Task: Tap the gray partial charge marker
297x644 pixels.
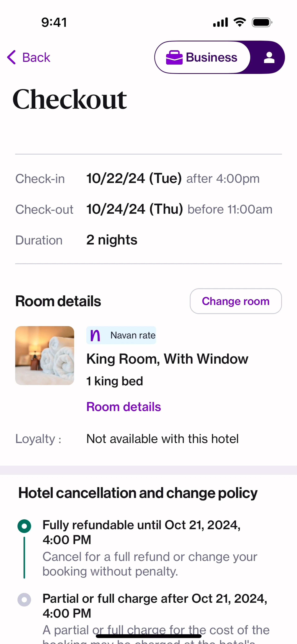Action: (x=24, y=600)
